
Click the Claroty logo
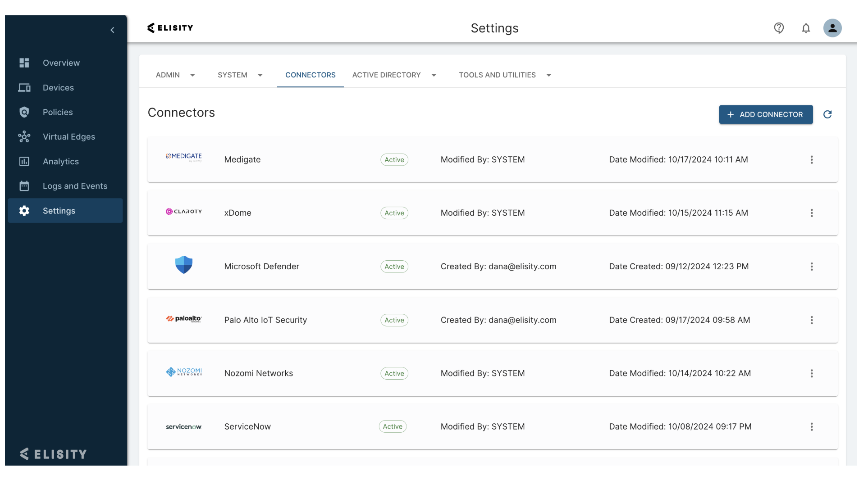pyautogui.click(x=184, y=212)
